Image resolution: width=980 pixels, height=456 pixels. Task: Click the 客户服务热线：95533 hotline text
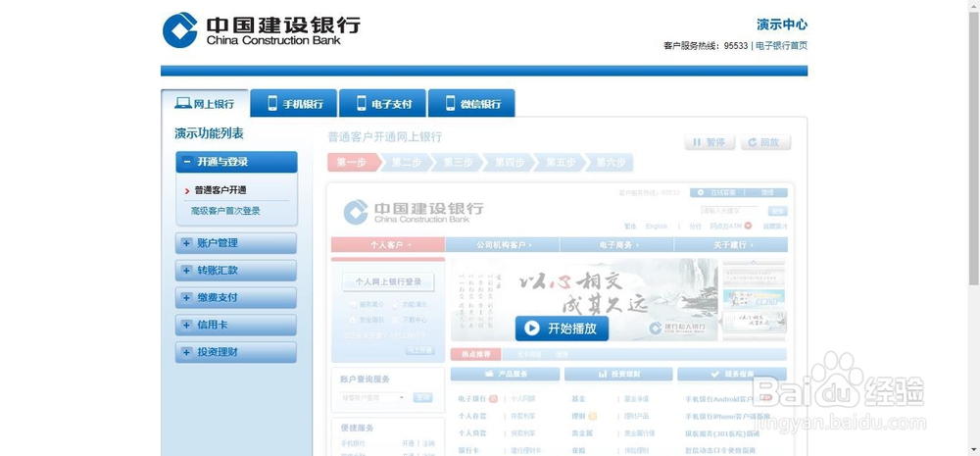click(706, 46)
